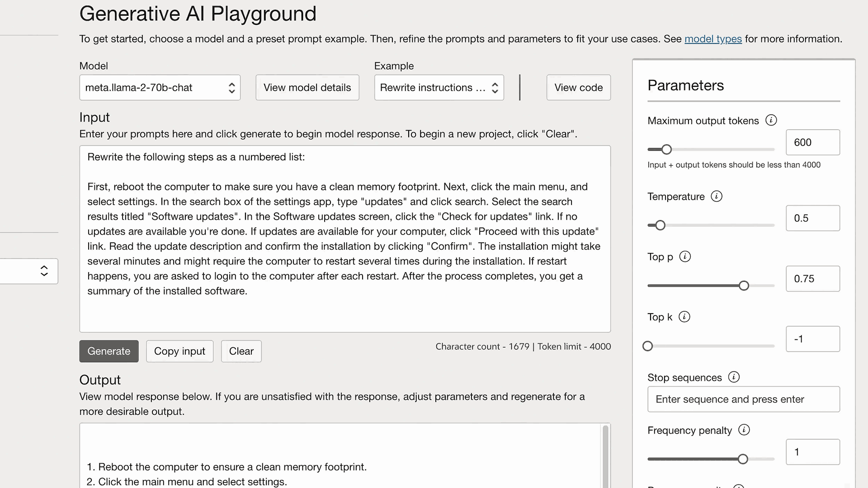Open the Example prompt dropdown
868x488 pixels.
[x=439, y=87]
